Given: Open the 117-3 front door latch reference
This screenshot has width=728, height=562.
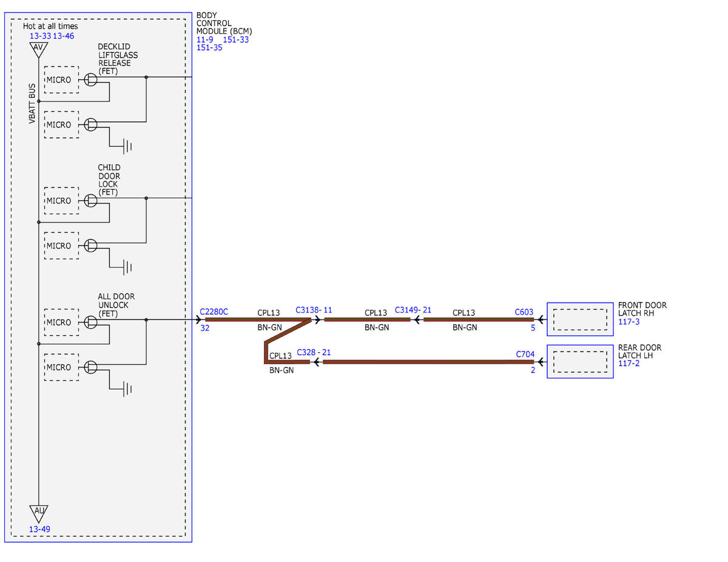Looking at the screenshot, I should click(629, 322).
